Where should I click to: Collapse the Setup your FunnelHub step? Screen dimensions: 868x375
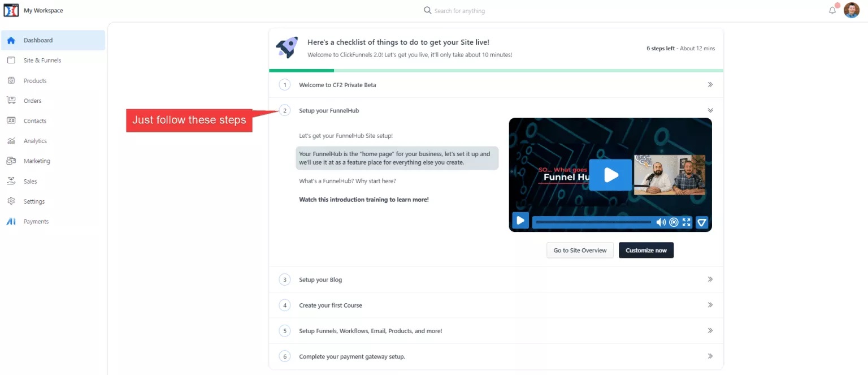[x=710, y=110]
